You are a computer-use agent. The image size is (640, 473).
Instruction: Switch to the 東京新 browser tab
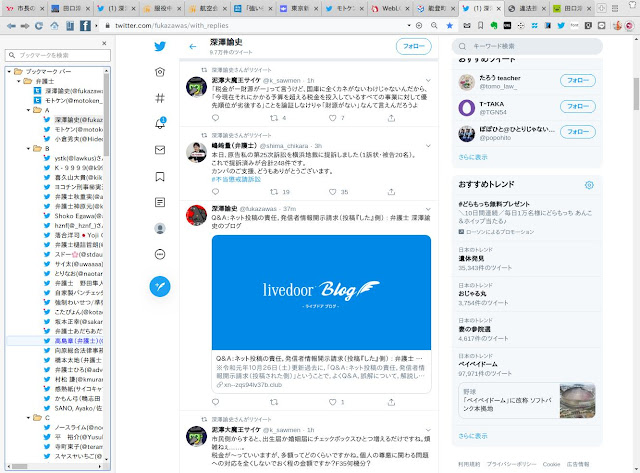tap(300, 8)
